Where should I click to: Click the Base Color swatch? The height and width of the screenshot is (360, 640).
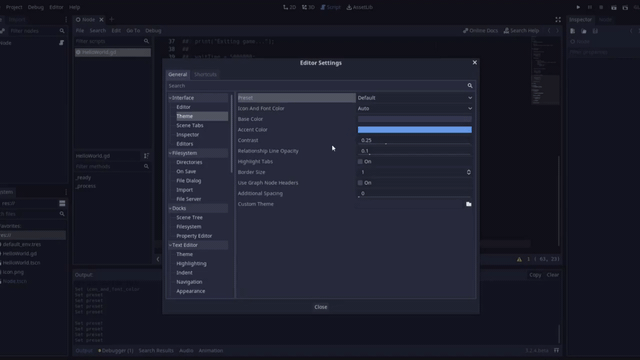click(415, 119)
